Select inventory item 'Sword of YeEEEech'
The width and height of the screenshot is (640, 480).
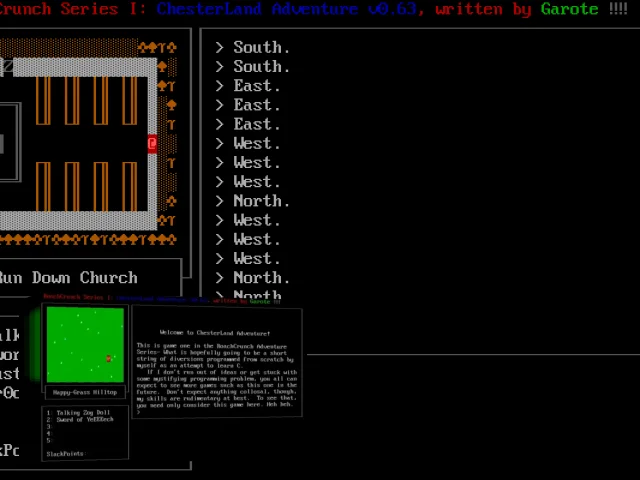click(x=85, y=419)
